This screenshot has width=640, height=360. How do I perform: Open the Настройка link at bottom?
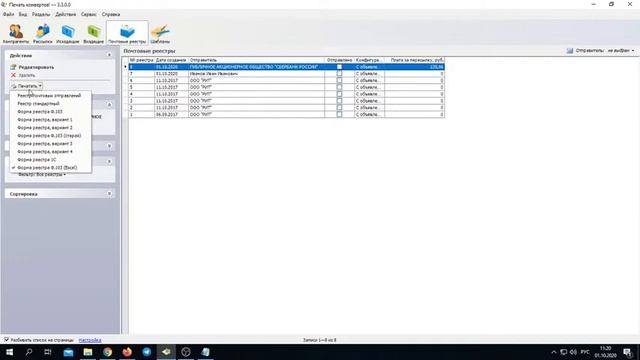90,340
